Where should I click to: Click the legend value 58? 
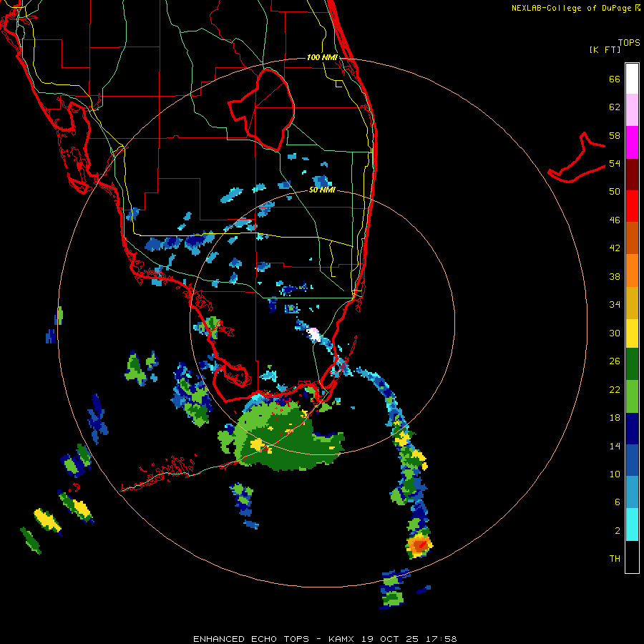(615, 135)
